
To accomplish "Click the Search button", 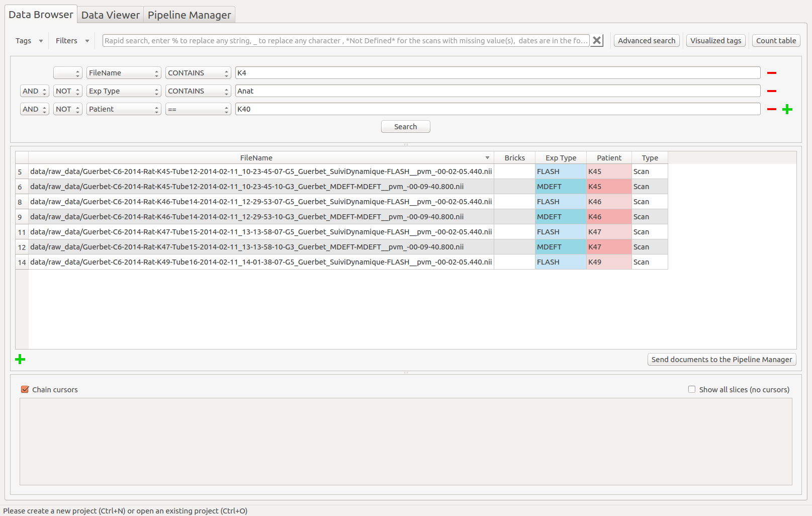I will (406, 127).
